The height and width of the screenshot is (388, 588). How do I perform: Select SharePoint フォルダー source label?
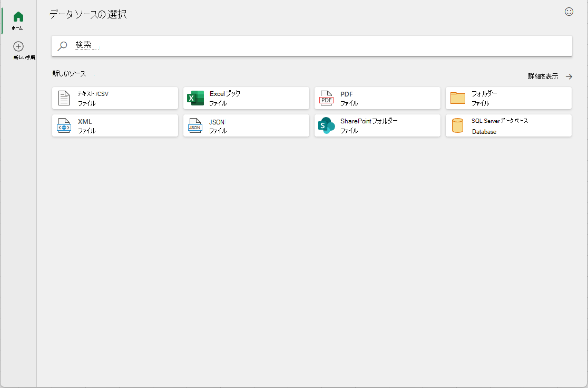[x=369, y=121]
